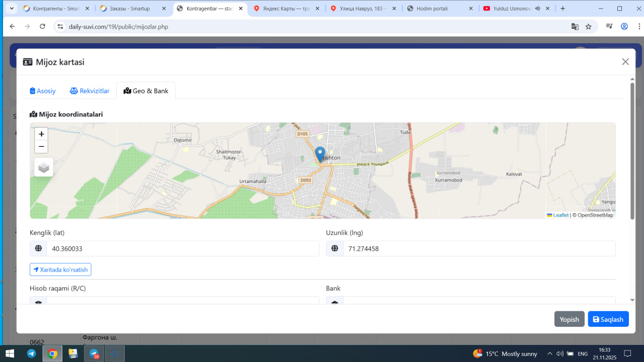
Task: Go forward in browser history
Action: point(27,27)
